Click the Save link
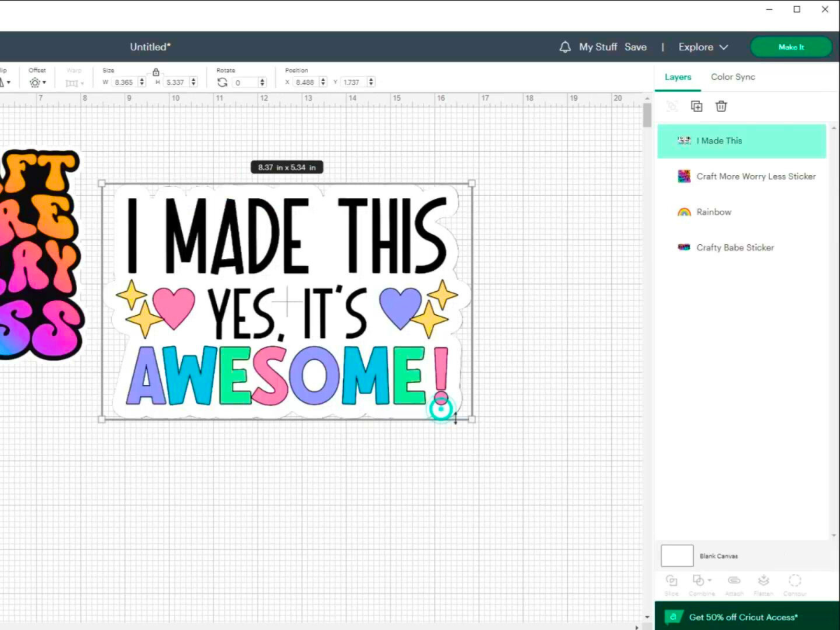The image size is (840, 630). 636,47
